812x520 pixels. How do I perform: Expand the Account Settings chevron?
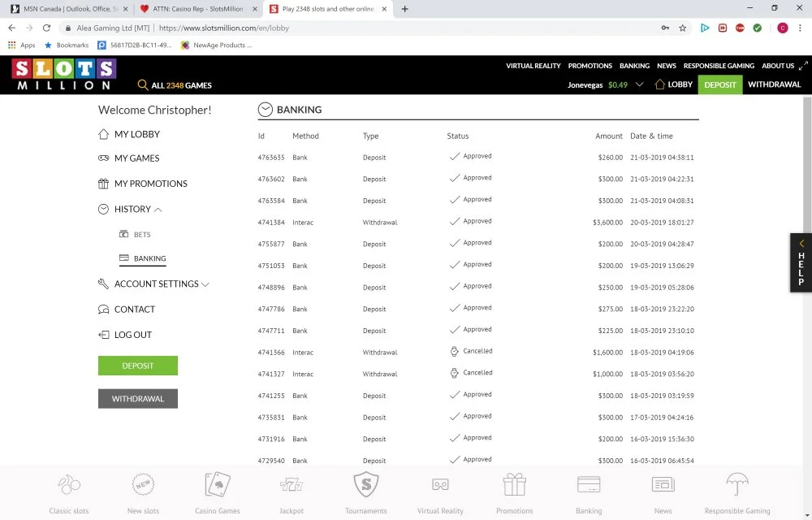click(x=205, y=284)
